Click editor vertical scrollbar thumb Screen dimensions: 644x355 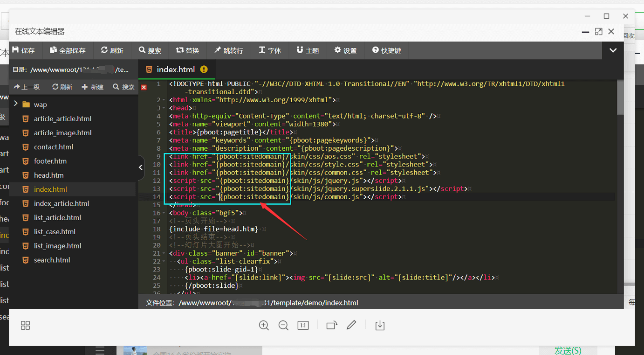pyautogui.click(x=620, y=97)
